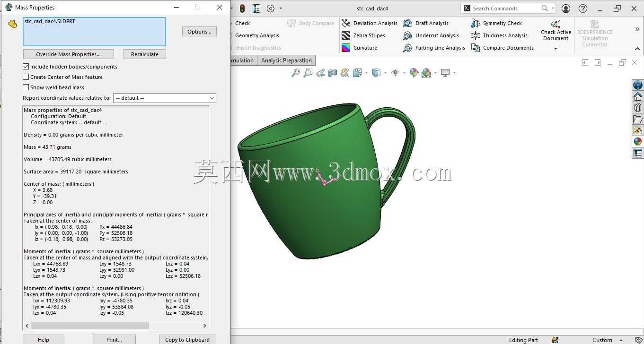Click Options button in Mass Properties
The image size is (644, 344).
click(x=199, y=32)
